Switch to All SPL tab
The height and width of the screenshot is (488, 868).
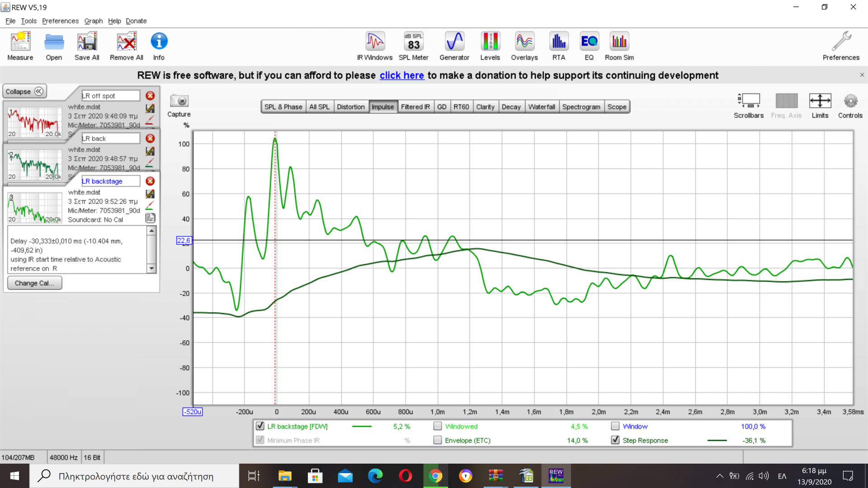[320, 107]
